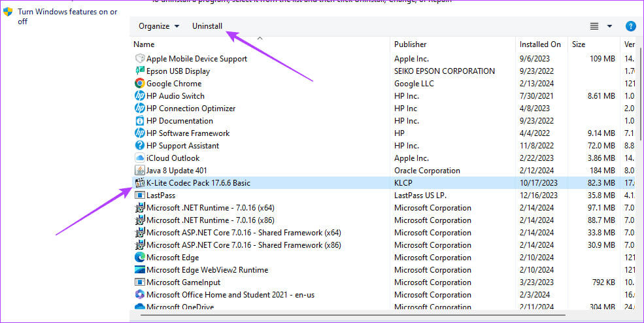This screenshot has width=644, height=323.
Task: Open the Organize dropdown menu
Action: pyautogui.click(x=159, y=26)
